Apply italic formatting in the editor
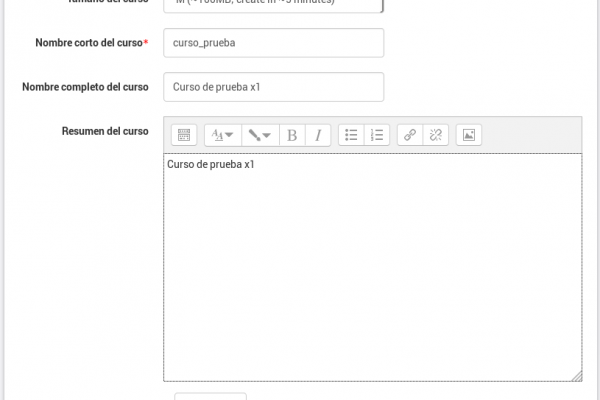Viewport: 600px width, 400px height. click(x=318, y=135)
